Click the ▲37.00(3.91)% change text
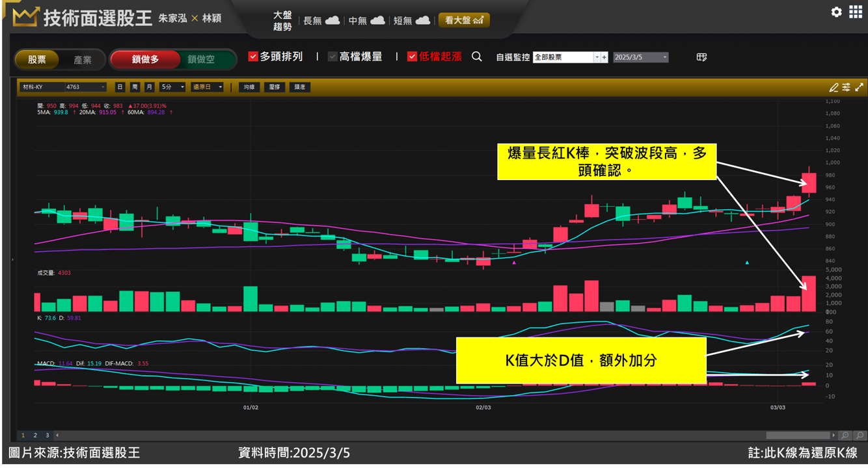The image size is (868, 468). [147, 105]
